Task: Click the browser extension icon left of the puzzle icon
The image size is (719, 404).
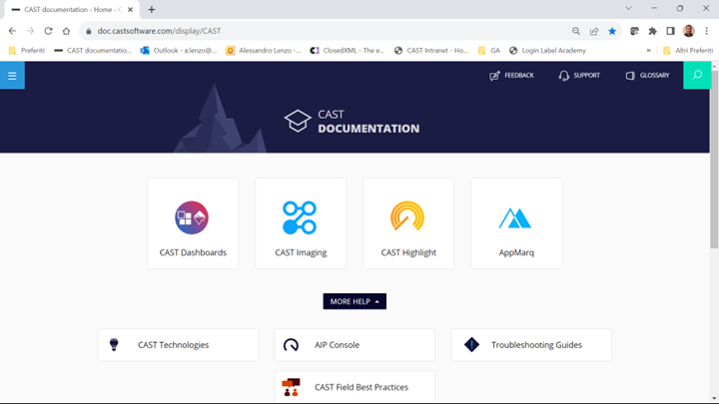Action: 635,31
